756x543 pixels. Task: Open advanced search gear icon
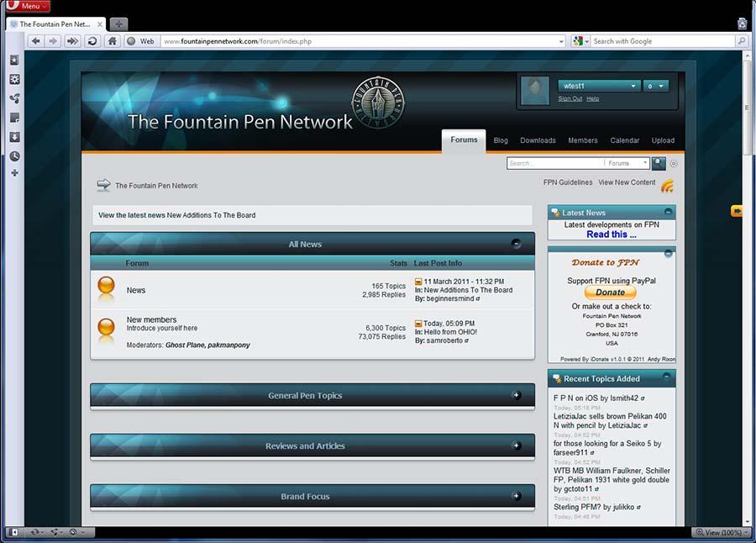pyautogui.click(x=674, y=164)
